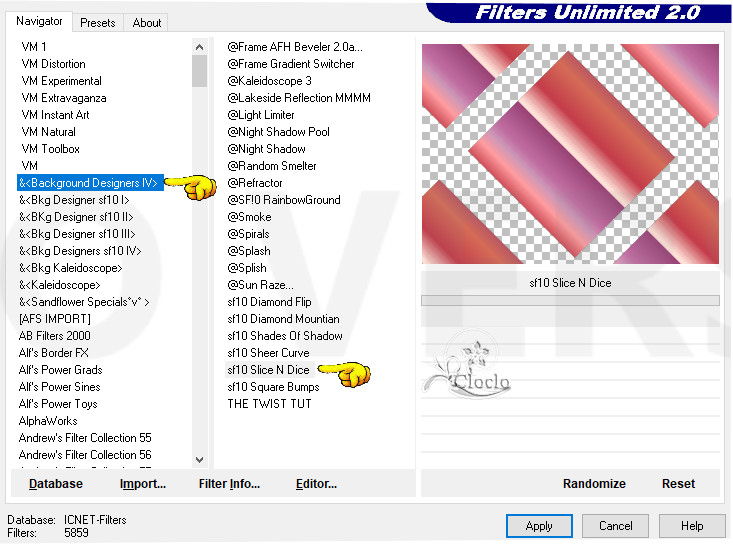Image resolution: width=733 pixels, height=544 pixels.
Task: Open the About tab
Action: (147, 22)
